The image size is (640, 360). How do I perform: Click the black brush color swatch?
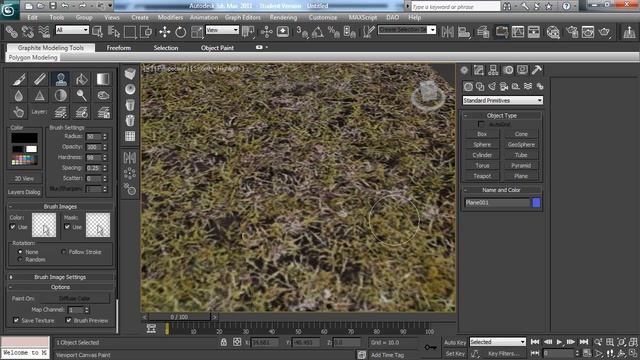pyautogui.click(x=24, y=138)
